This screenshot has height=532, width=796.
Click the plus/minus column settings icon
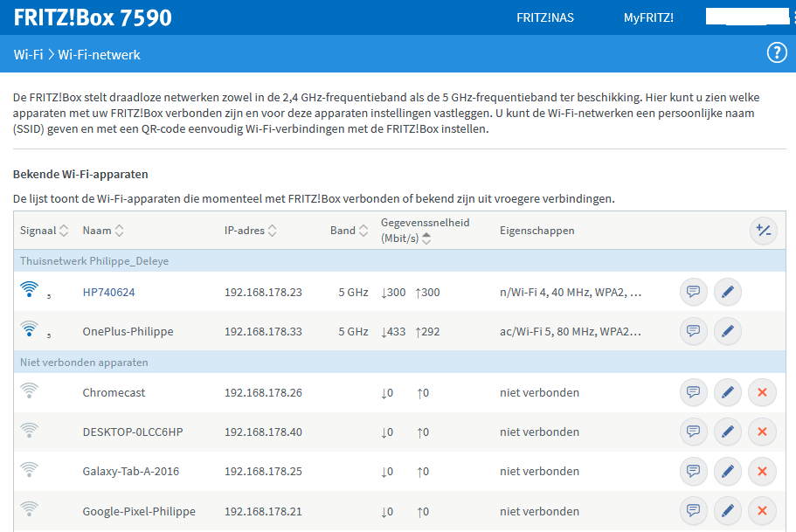763,231
